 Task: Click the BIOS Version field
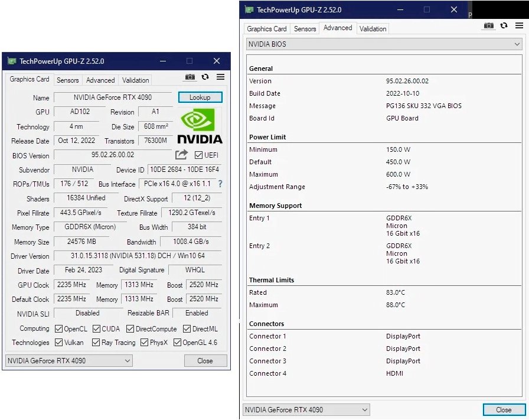pyautogui.click(x=113, y=155)
